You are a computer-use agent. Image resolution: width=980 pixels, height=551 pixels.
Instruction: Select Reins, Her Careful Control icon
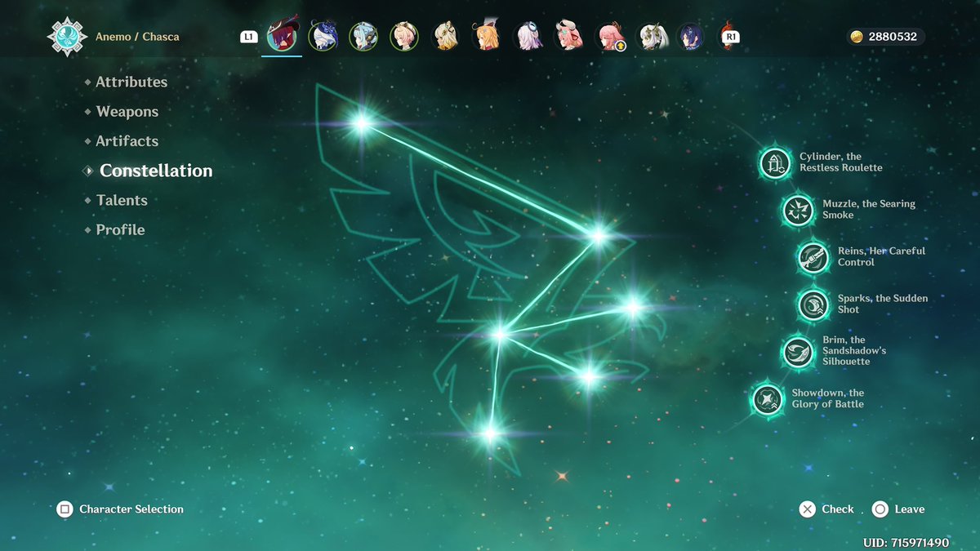pyautogui.click(x=813, y=257)
